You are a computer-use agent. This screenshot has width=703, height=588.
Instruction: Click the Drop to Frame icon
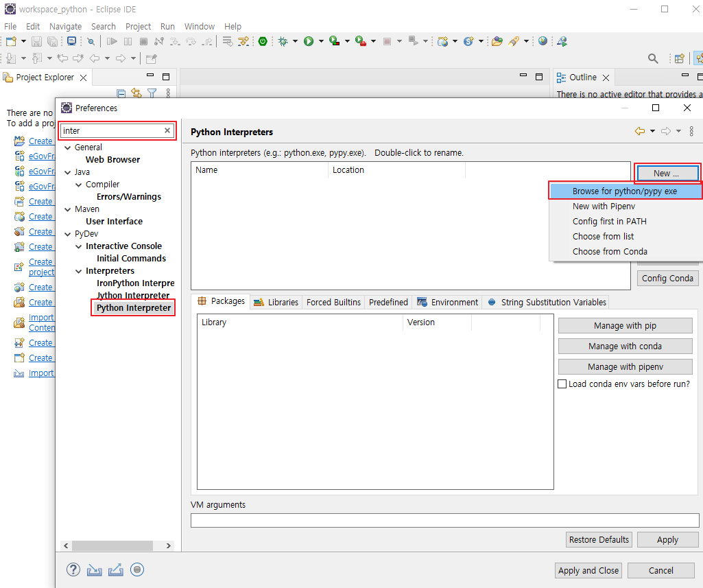(x=228, y=41)
